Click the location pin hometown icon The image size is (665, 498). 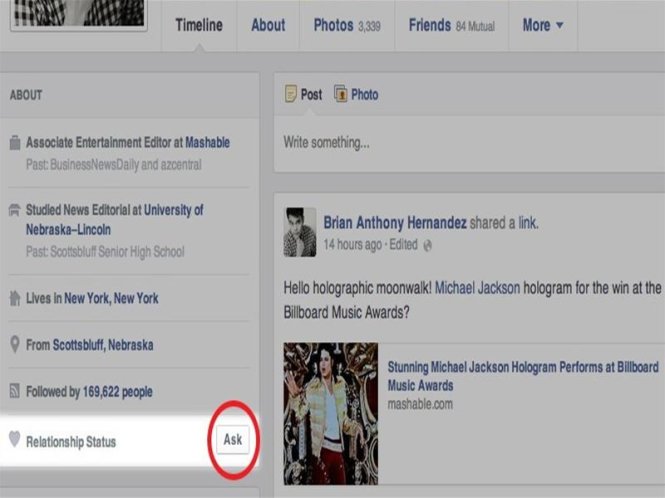click(x=14, y=345)
